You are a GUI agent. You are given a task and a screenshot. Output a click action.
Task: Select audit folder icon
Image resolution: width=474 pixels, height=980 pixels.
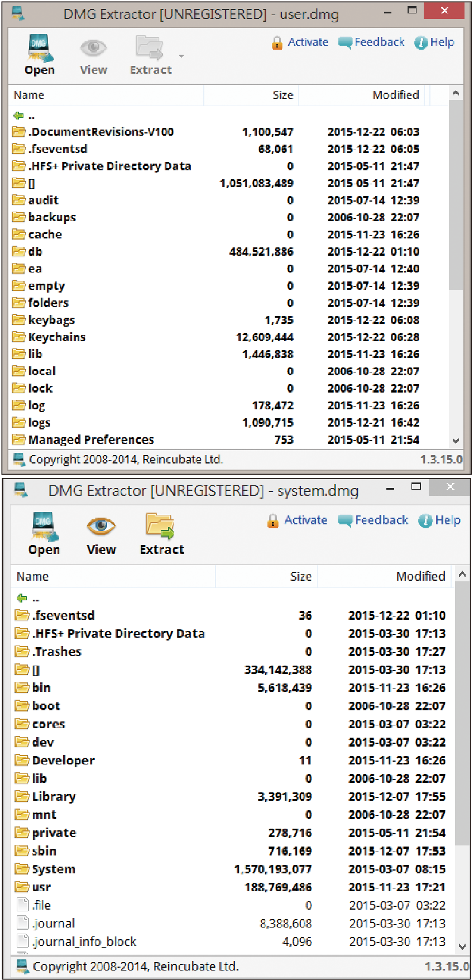click(20, 200)
